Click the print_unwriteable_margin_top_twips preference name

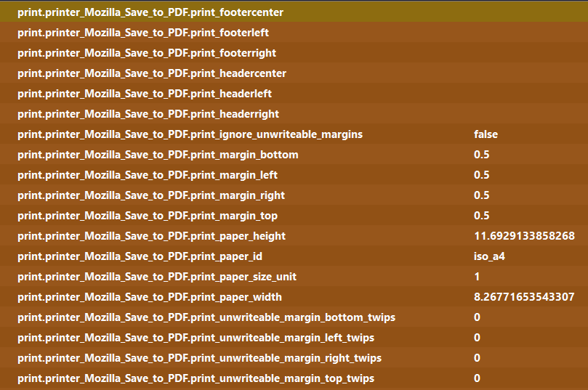(x=196, y=378)
